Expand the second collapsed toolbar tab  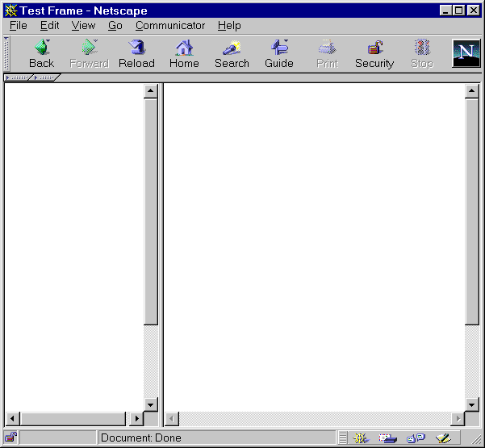coord(45,77)
